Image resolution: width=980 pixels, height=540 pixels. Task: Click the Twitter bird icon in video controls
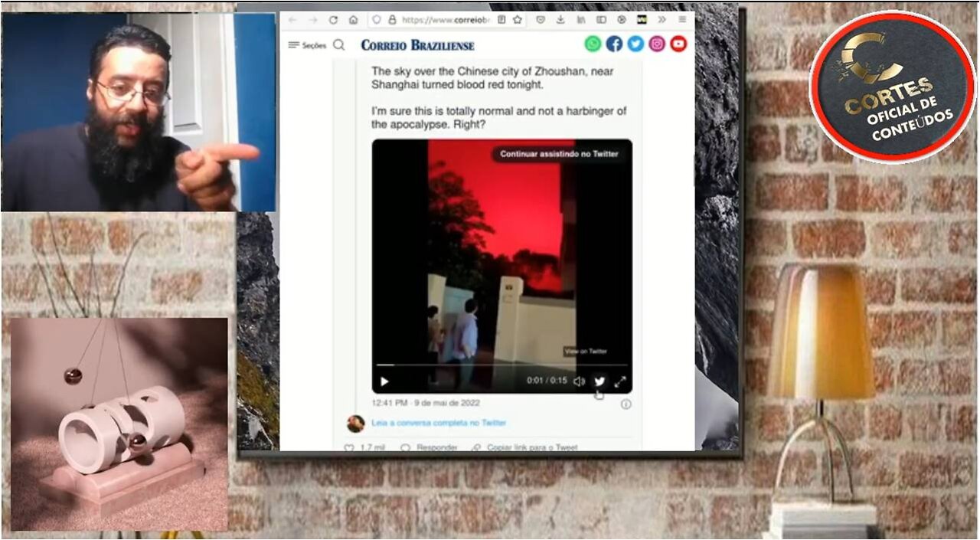tap(599, 381)
